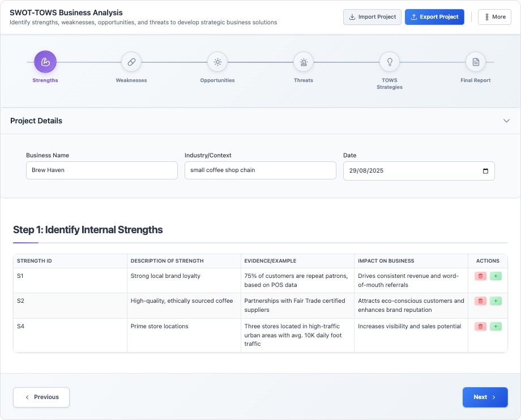The height and width of the screenshot is (420, 521).
Task: Click Export Project
Action: pos(434,17)
